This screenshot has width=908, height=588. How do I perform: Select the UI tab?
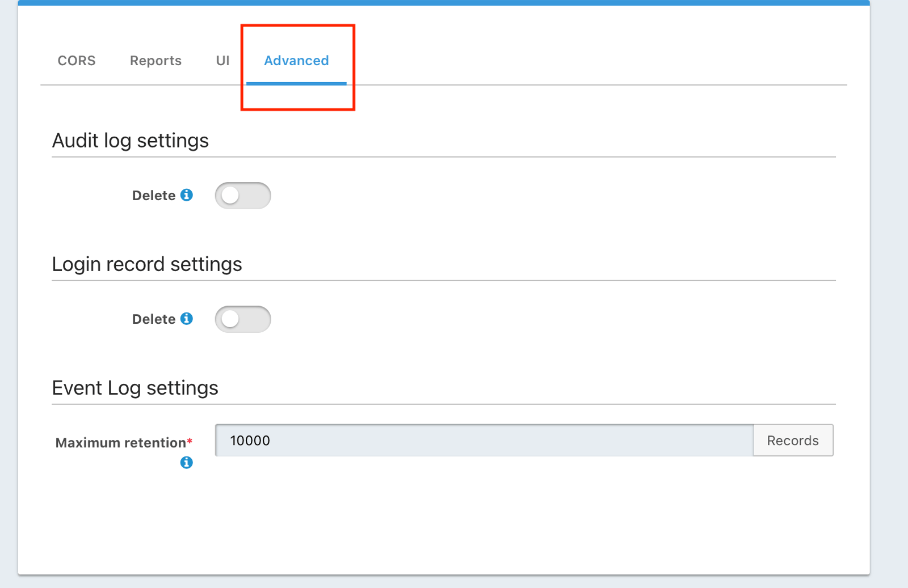point(222,61)
